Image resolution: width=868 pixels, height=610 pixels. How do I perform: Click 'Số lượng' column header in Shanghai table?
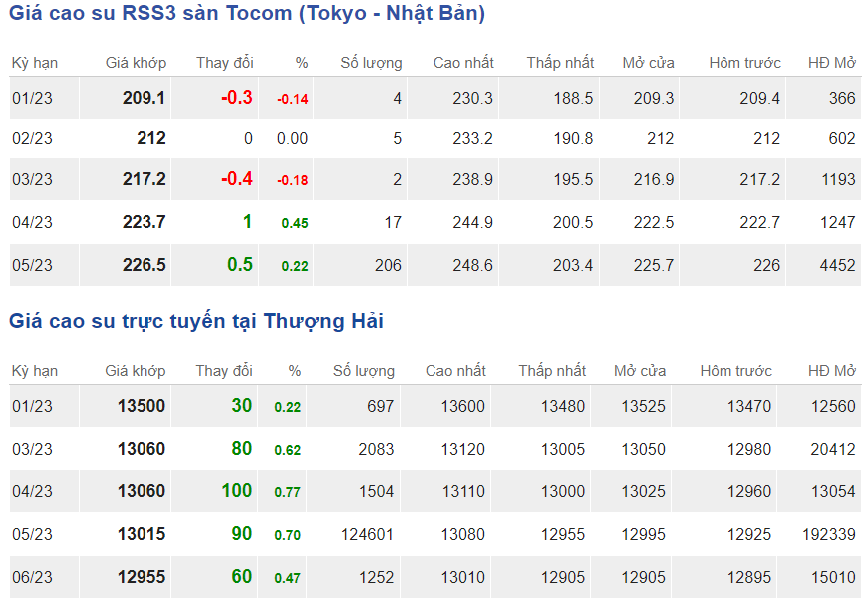point(363,371)
